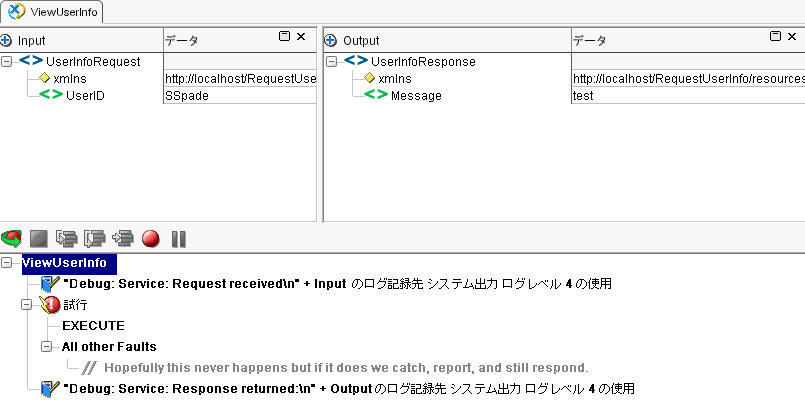Click the Output column header
805x403 pixels.
tap(447, 40)
